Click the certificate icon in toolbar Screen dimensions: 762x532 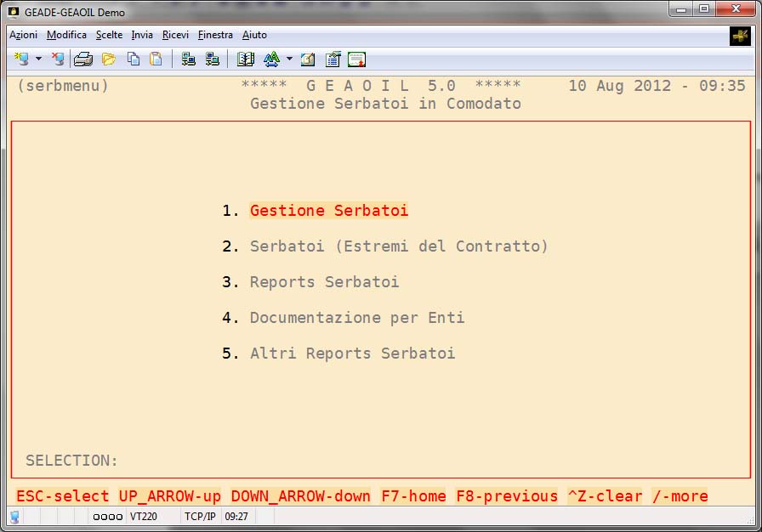point(357,59)
